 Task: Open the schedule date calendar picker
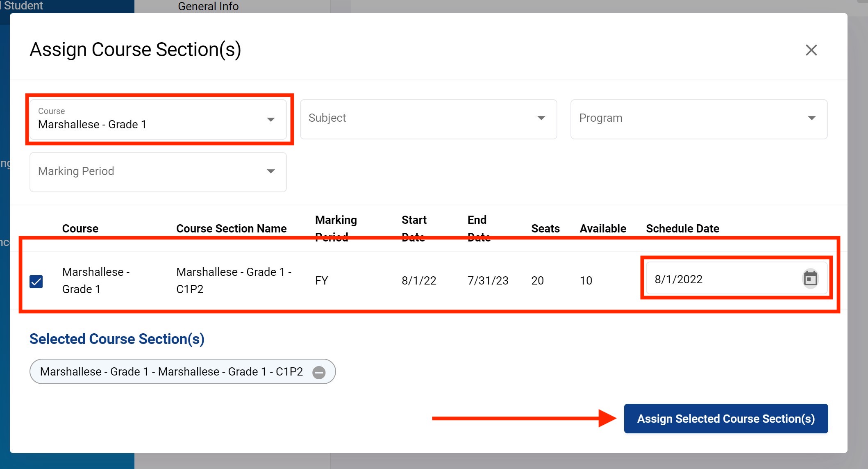tap(810, 279)
